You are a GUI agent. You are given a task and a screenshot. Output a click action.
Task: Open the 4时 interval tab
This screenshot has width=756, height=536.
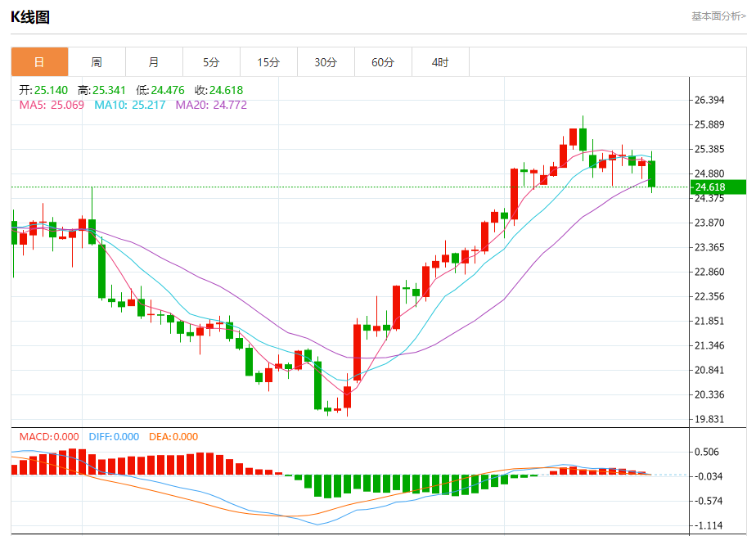click(x=440, y=62)
